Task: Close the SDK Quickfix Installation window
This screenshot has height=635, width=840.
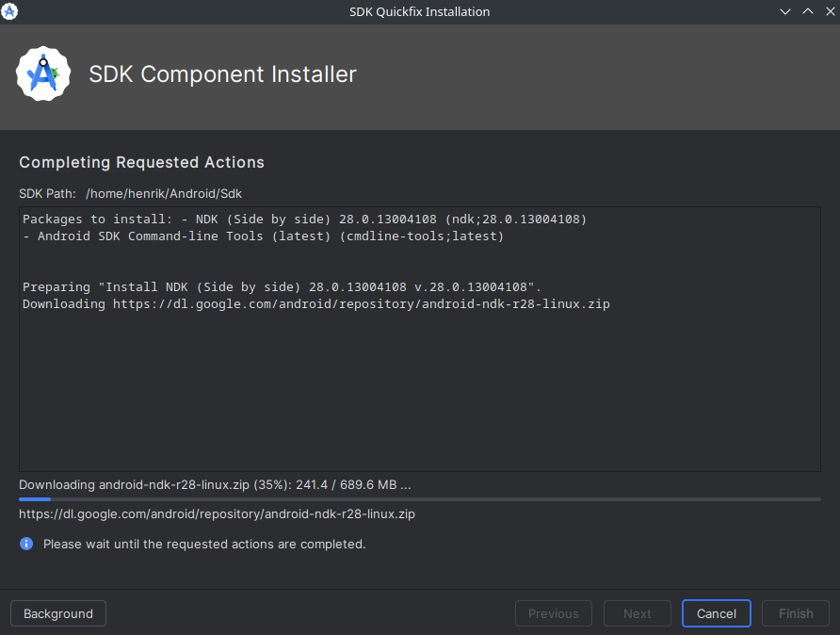Action: tap(830, 11)
